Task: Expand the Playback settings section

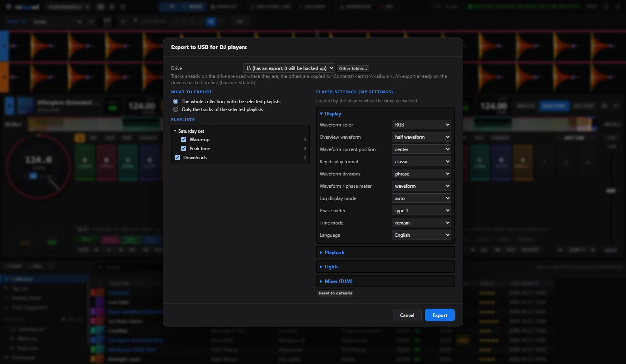Action: pyautogui.click(x=385, y=253)
